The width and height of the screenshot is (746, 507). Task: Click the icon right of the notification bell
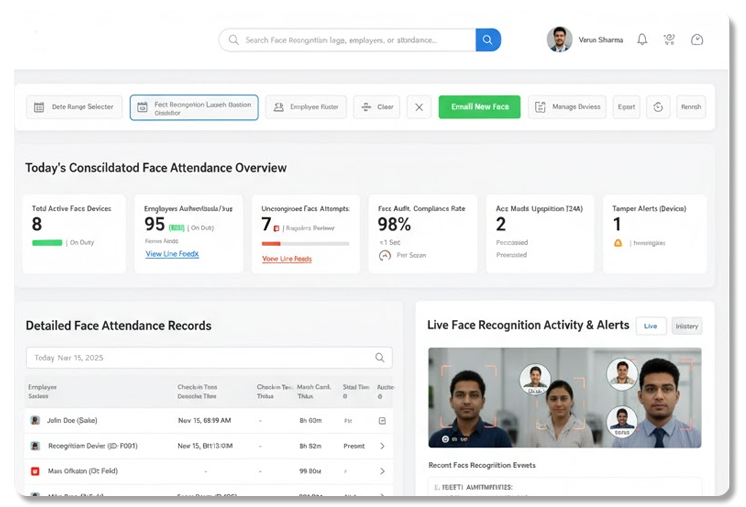tap(669, 40)
